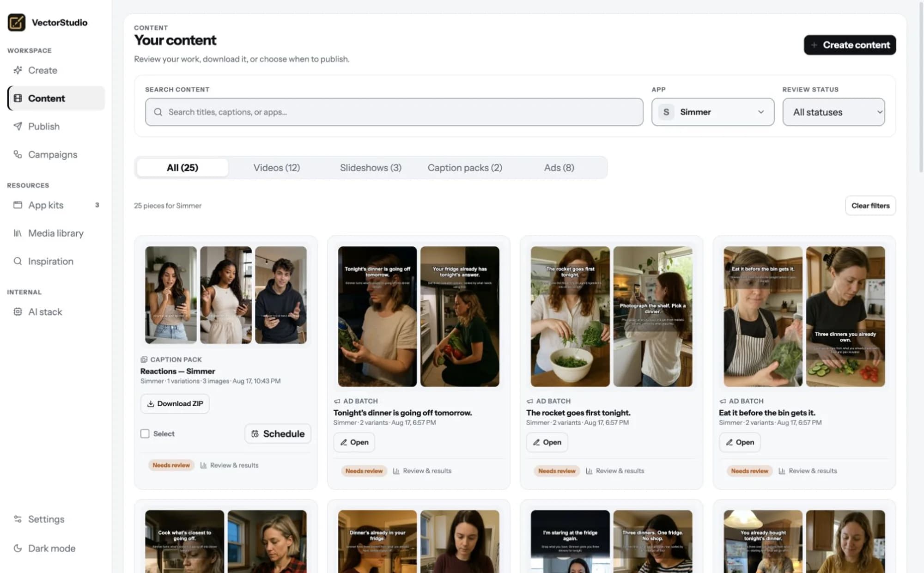Switch to the Caption packs (2) tab
Viewport: 924px width, 573px height.
pyautogui.click(x=465, y=168)
